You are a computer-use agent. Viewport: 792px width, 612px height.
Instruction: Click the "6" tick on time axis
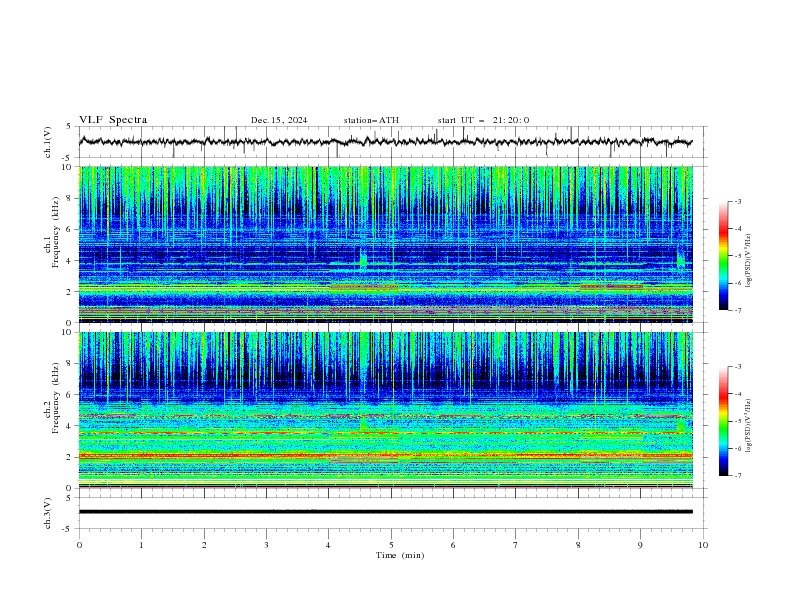pyautogui.click(x=453, y=545)
